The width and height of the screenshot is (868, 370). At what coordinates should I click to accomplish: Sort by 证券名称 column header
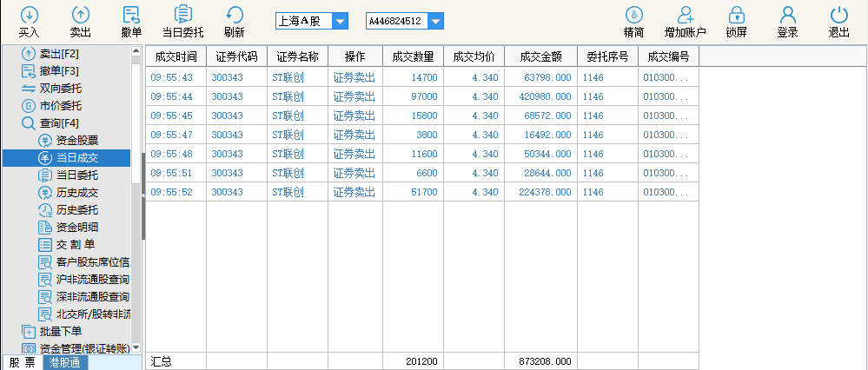tap(297, 56)
